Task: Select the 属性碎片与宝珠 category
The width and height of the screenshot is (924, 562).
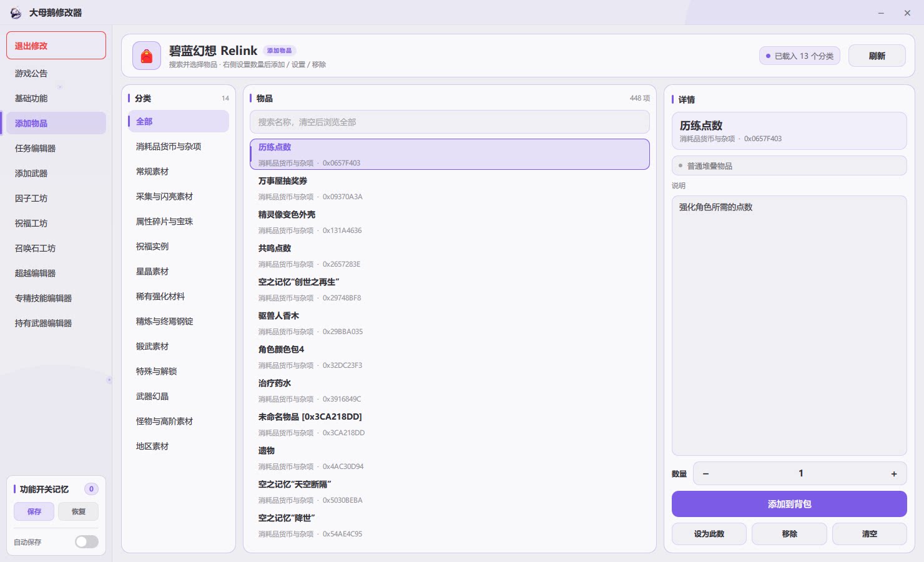Action: [179, 221]
